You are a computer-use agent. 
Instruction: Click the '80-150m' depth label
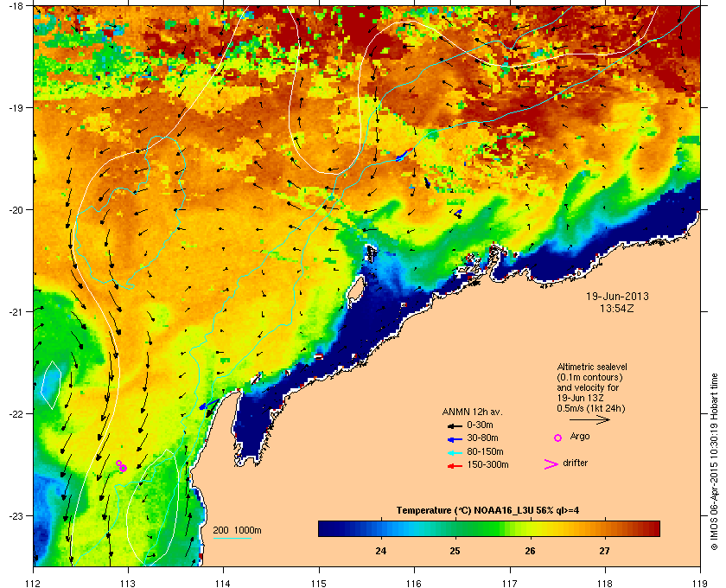[x=485, y=451]
